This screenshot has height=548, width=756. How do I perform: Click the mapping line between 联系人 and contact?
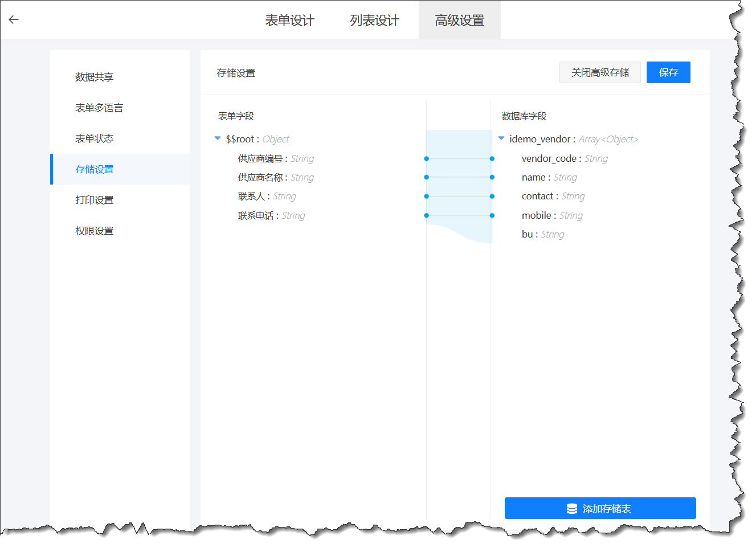459,196
